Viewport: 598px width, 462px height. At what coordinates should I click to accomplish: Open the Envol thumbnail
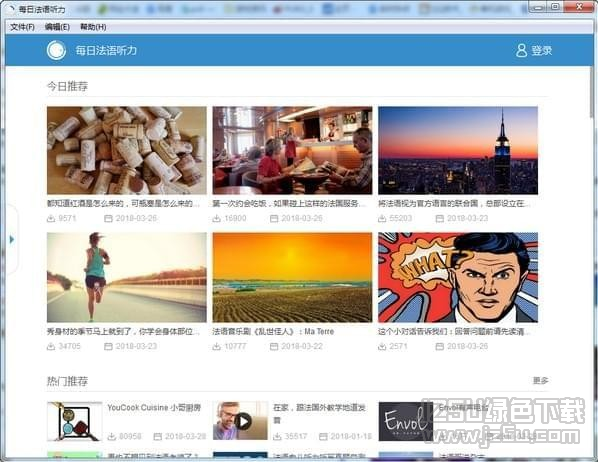(x=406, y=421)
